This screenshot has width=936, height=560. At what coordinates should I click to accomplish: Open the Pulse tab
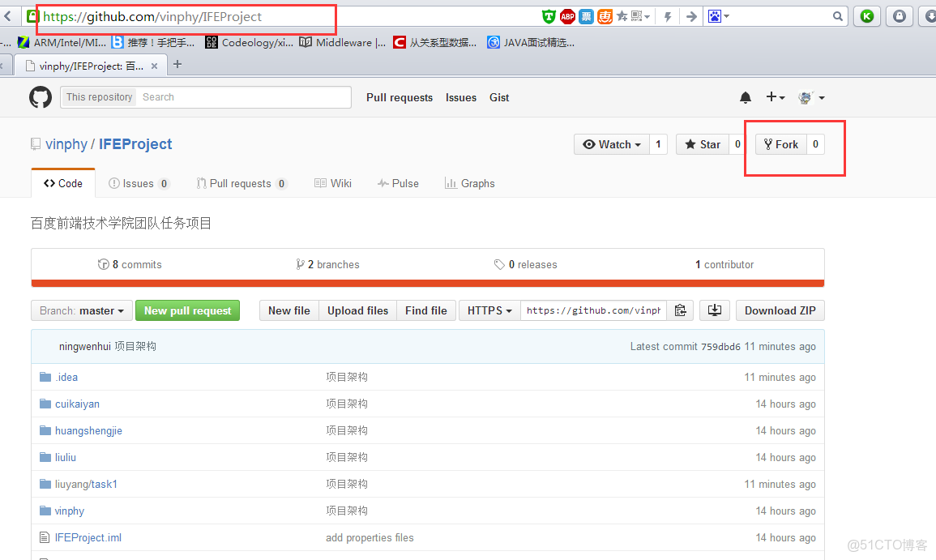click(398, 183)
